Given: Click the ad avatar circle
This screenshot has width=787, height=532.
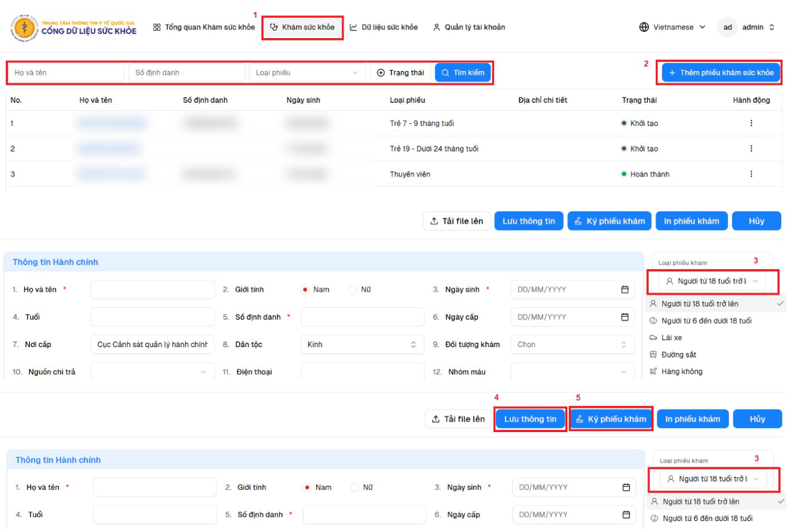Looking at the screenshot, I should 727,27.
